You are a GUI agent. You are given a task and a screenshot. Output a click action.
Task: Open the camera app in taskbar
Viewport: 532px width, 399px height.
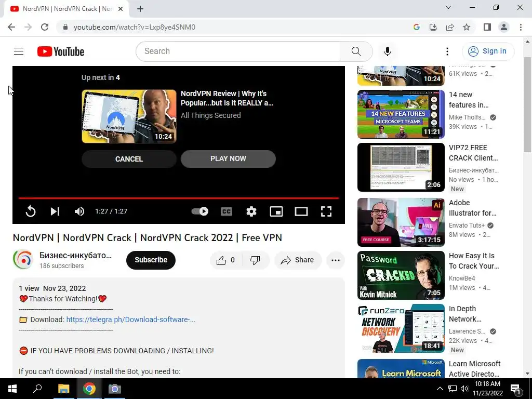(115, 389)
